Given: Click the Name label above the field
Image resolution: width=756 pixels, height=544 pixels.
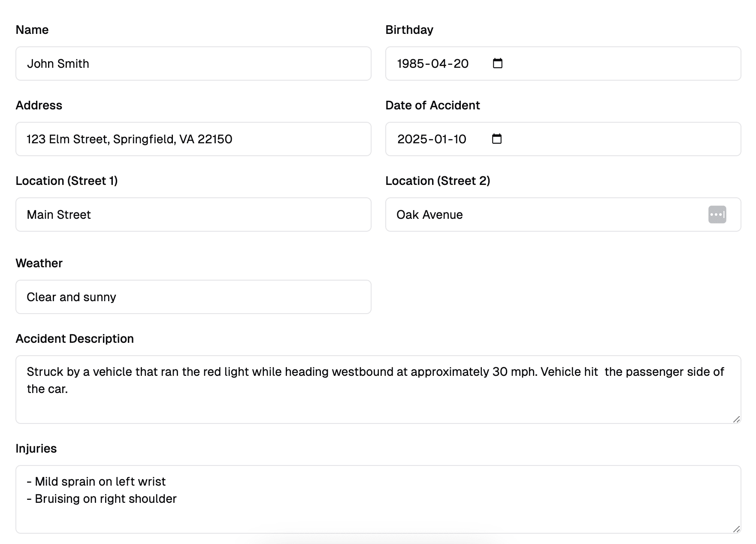Looking at the screenshot, I should [32, 30].
